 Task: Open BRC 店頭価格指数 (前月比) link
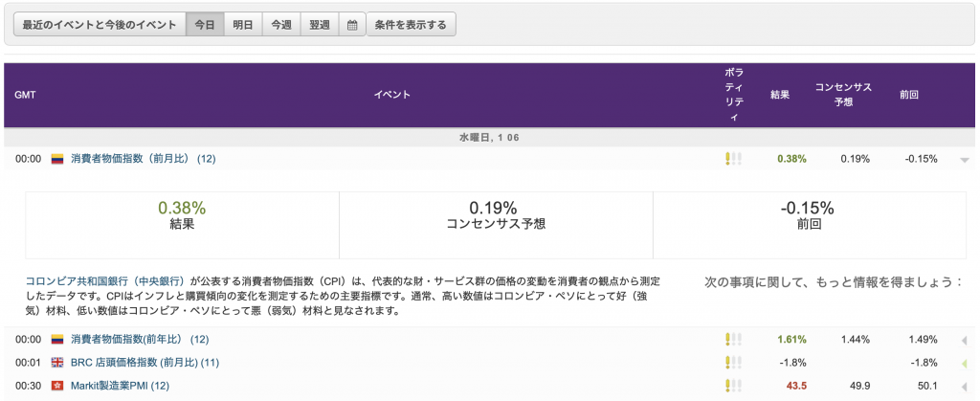point(144,363)
